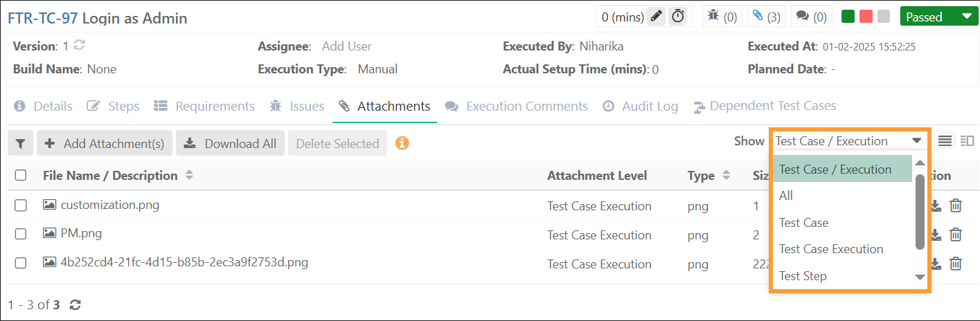The width and height of the screenshot is (980, 321).
Task: Delete customization.png using trash icon
Action: click(956, 205)
